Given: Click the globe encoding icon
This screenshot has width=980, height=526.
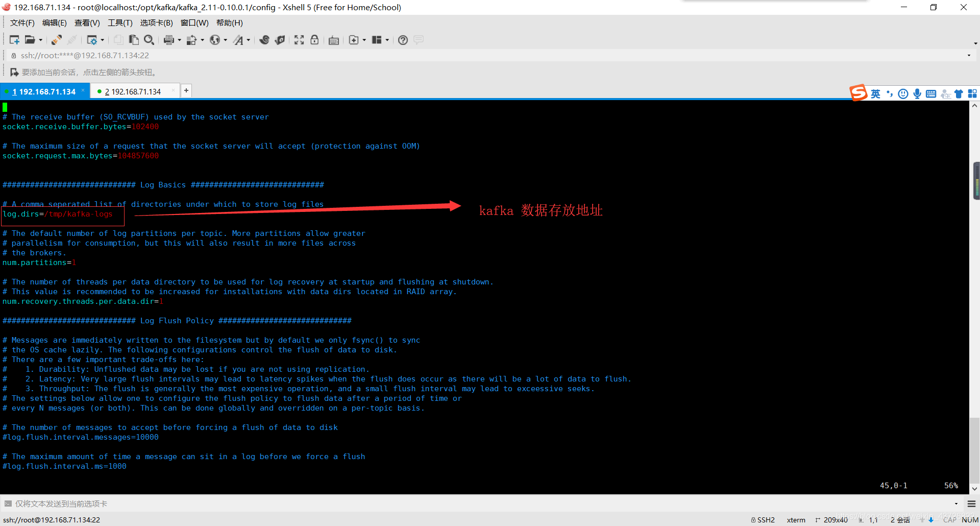Looking at the screenshot, I should (215, 40).
